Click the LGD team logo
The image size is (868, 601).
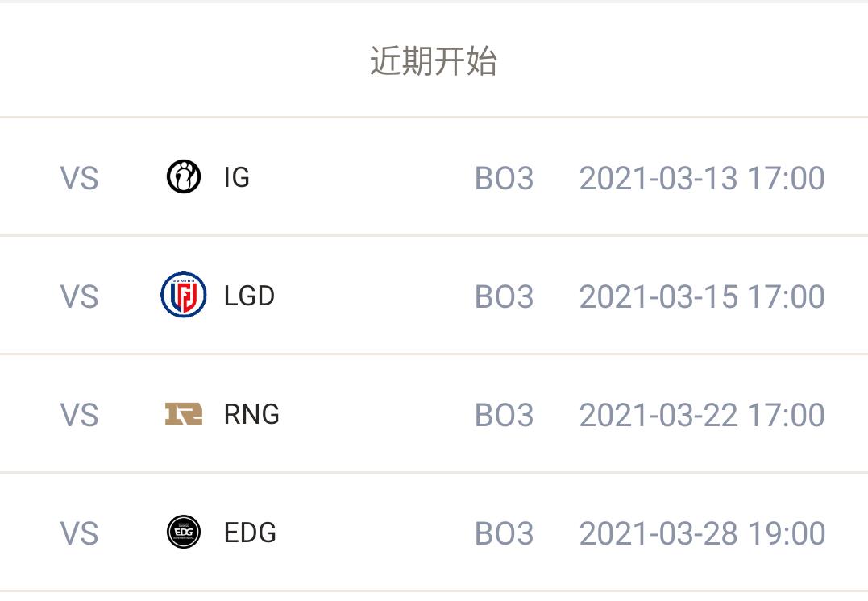(184, 295)
